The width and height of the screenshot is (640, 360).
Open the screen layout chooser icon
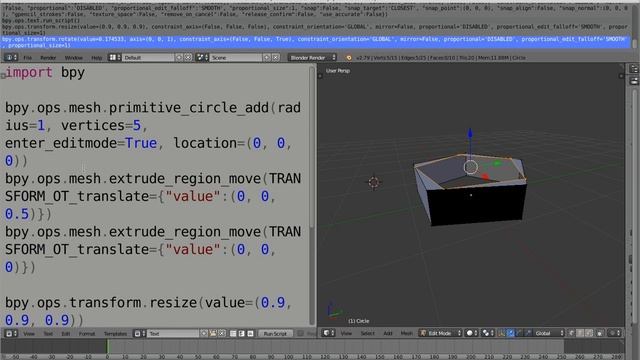click(115, 58)
